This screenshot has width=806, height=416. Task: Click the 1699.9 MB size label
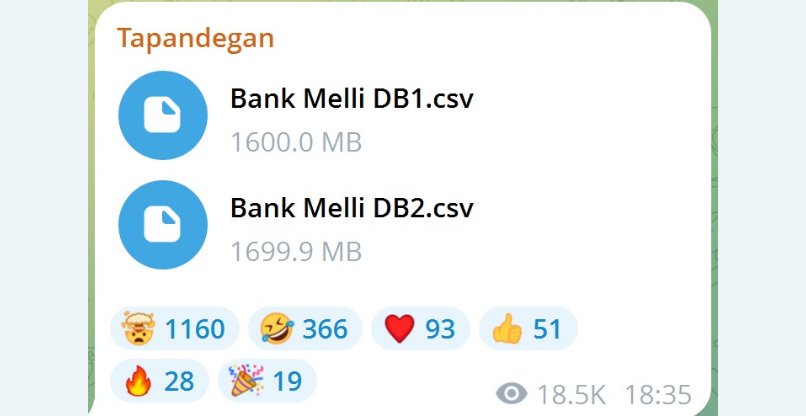coord(296,252)
